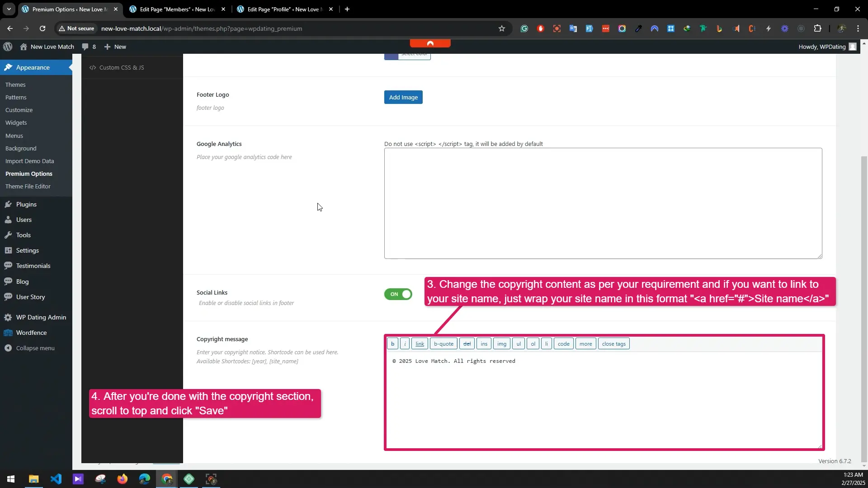Open Theme File Editor submenu item
868x488 pixels.
(28, 186)
